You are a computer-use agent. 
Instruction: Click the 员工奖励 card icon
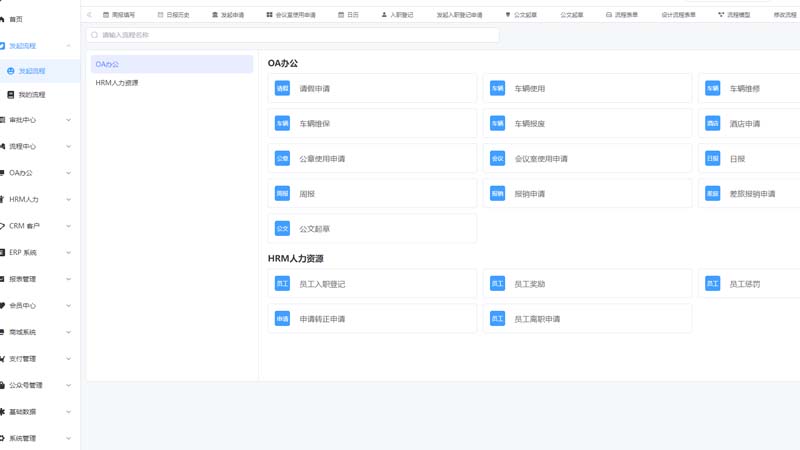click(497, 284)
